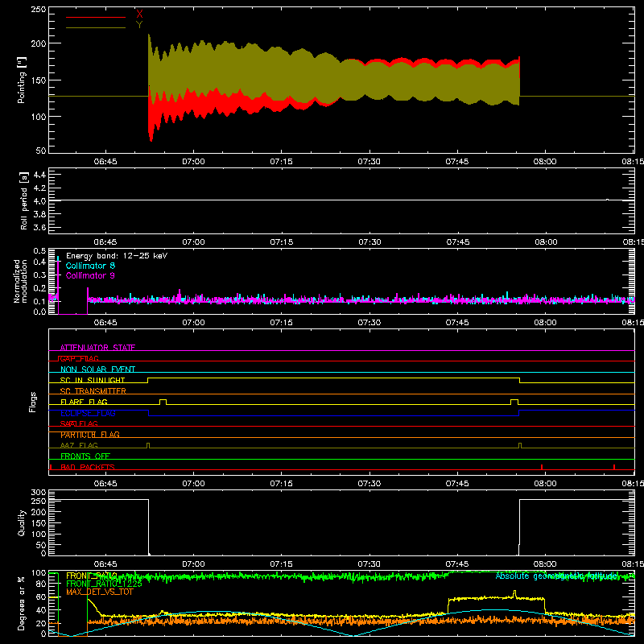Click the SAA_FLAG label

(79, 423)
